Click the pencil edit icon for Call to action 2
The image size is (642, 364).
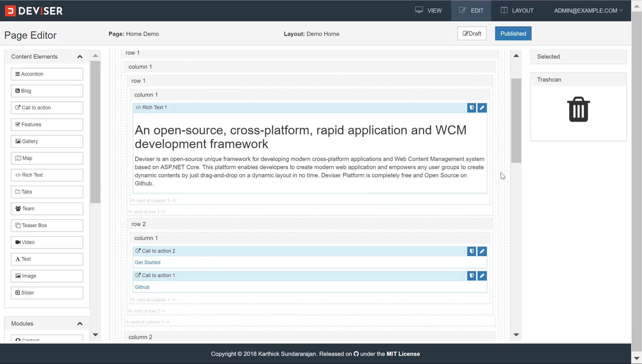point(482,251)
